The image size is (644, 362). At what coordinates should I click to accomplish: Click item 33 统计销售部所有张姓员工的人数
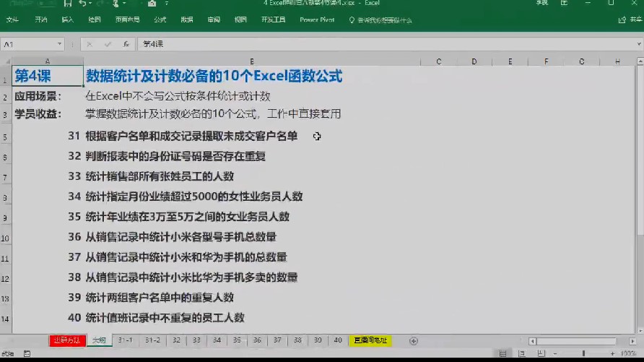(x=160, y=176)
